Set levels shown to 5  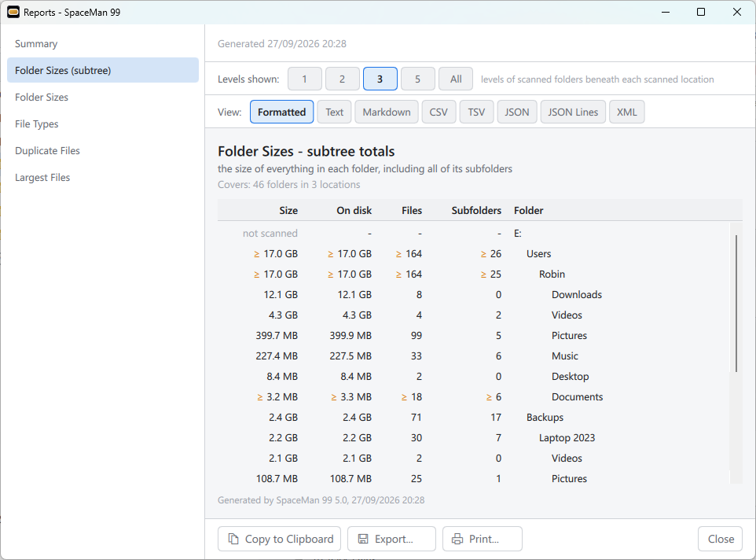(417, 79)
